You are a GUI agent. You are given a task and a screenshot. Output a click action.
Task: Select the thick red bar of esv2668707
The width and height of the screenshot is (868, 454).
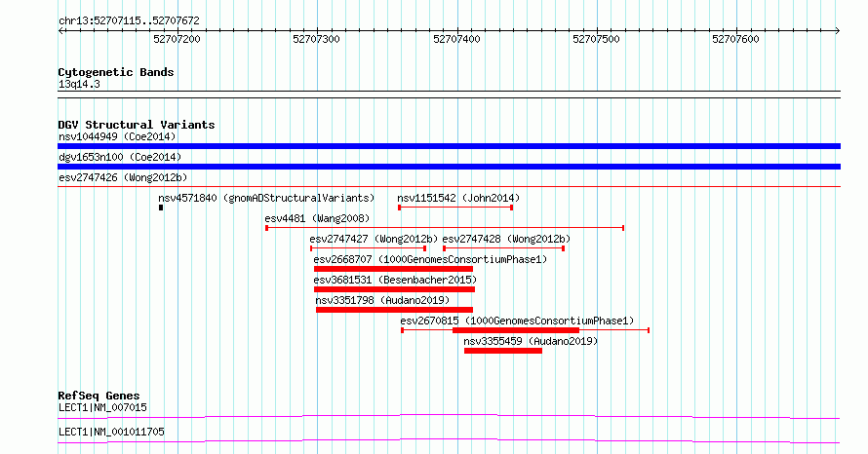click(x=394, y=269)
